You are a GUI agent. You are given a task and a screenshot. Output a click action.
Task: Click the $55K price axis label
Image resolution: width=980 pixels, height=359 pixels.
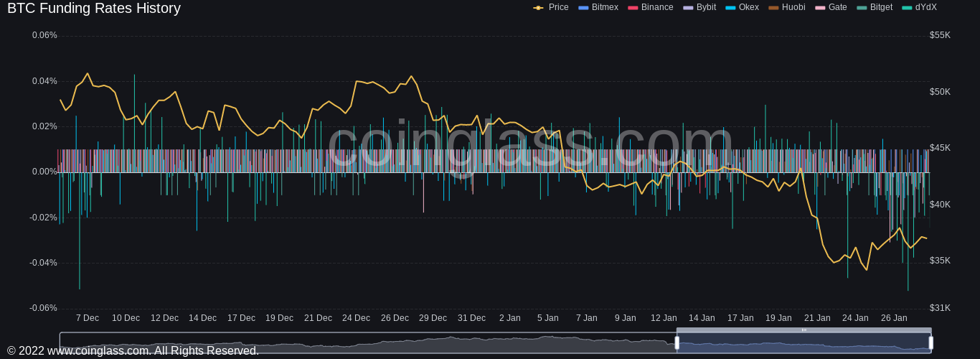940,35
